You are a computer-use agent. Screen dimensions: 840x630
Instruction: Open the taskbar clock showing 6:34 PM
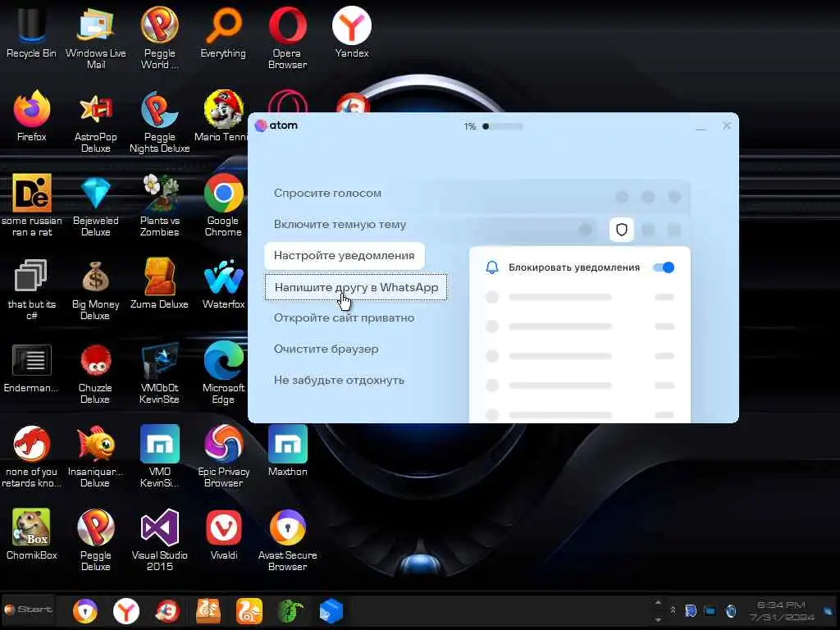782,610
